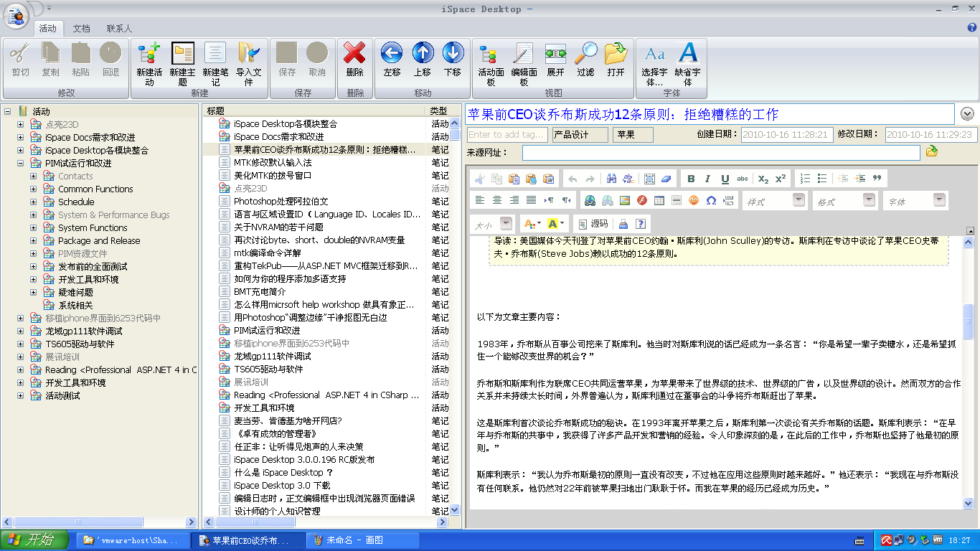
Task: Open Find with the binoculars icon in editor
Action: tap(611, 179)
